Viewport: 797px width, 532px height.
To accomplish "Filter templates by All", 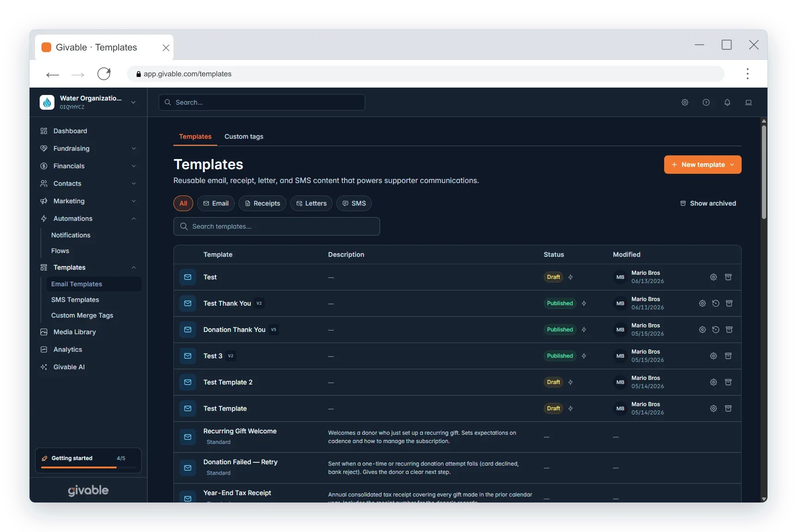I will tap(183, 203).
